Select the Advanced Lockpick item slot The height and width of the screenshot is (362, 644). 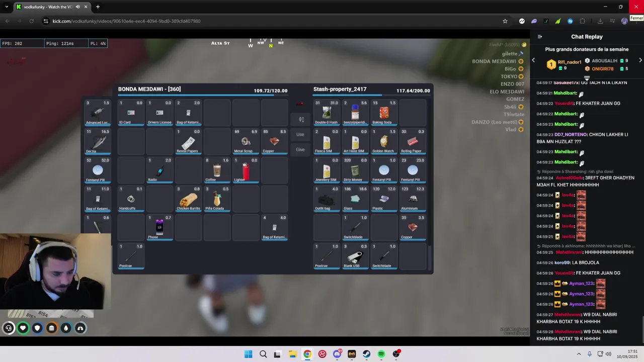pyautogui.click(x=98, y=112)
